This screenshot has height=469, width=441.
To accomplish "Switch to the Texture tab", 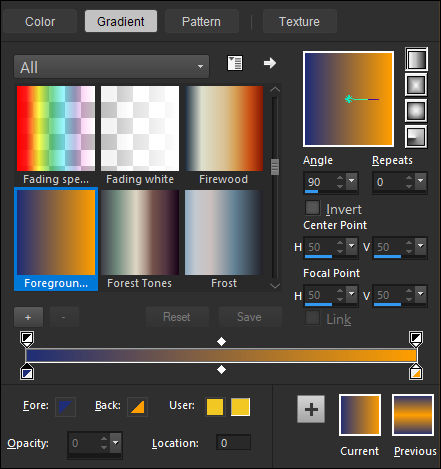I will coord(299,22).
